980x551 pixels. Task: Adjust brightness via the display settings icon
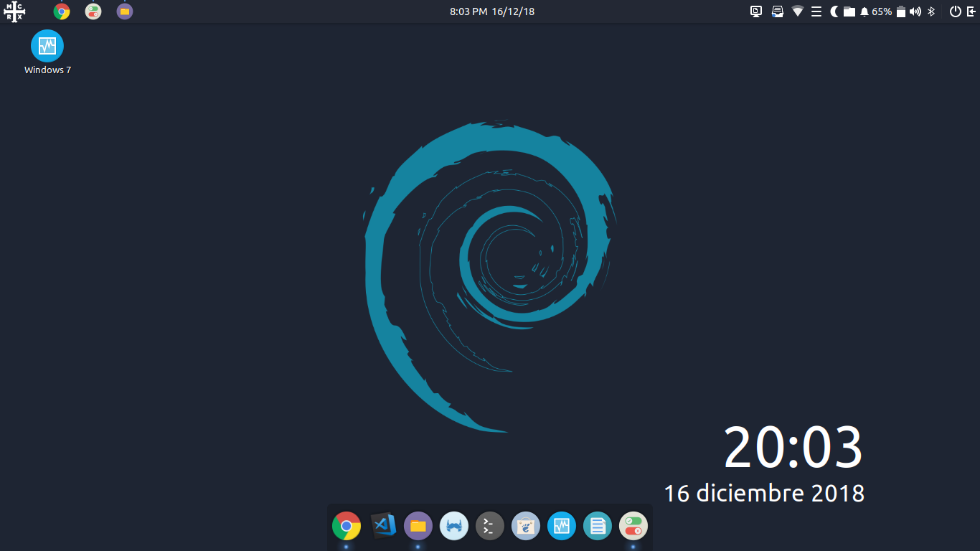755,11
